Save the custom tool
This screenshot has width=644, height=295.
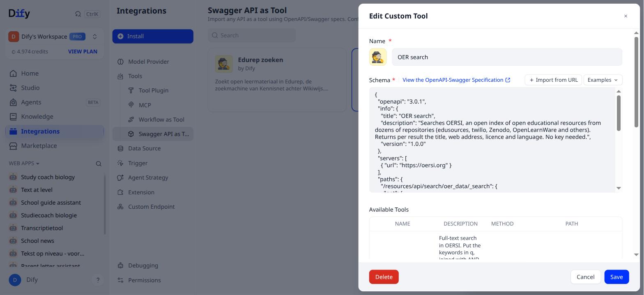pos(616,277)
